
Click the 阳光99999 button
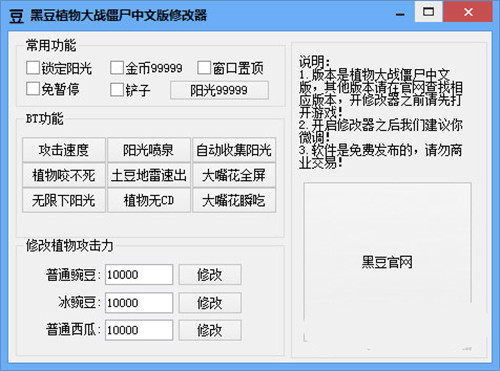coord(219,90)
